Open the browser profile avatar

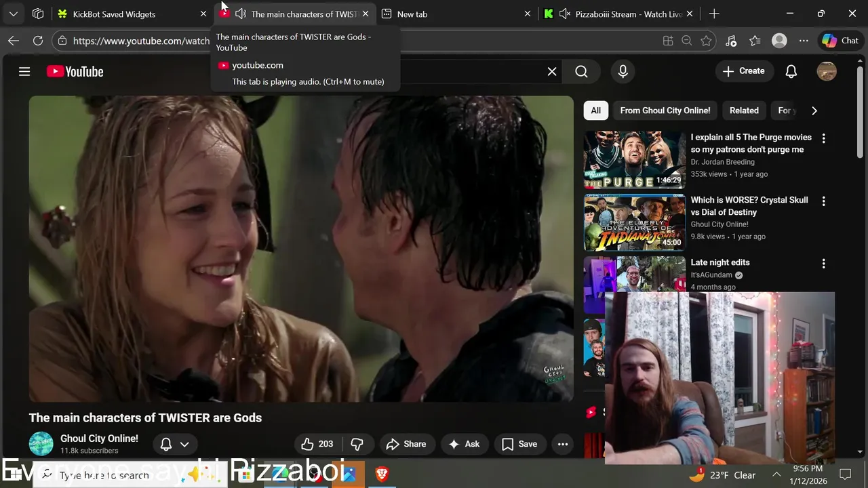pos(779,41)
